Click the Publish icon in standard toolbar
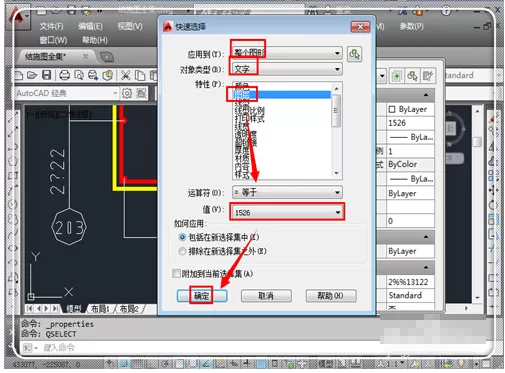 tap(93, 76)
